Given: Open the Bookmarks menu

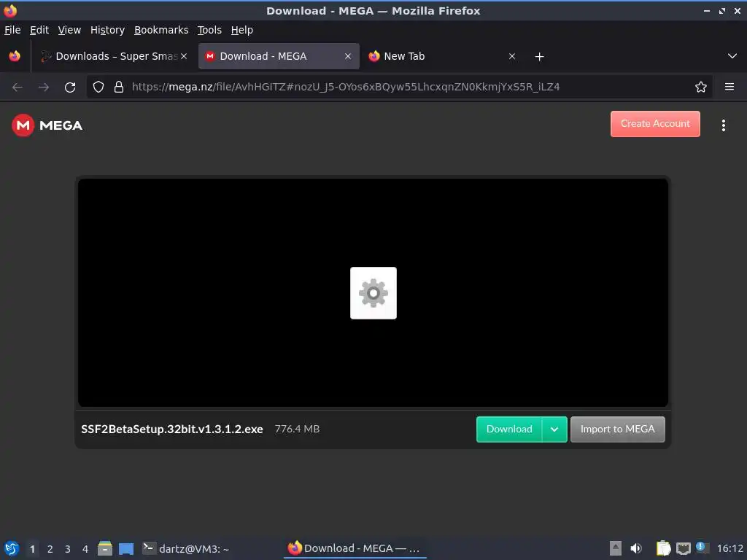Looking at the screenshot, I should [x=161, y=30].
